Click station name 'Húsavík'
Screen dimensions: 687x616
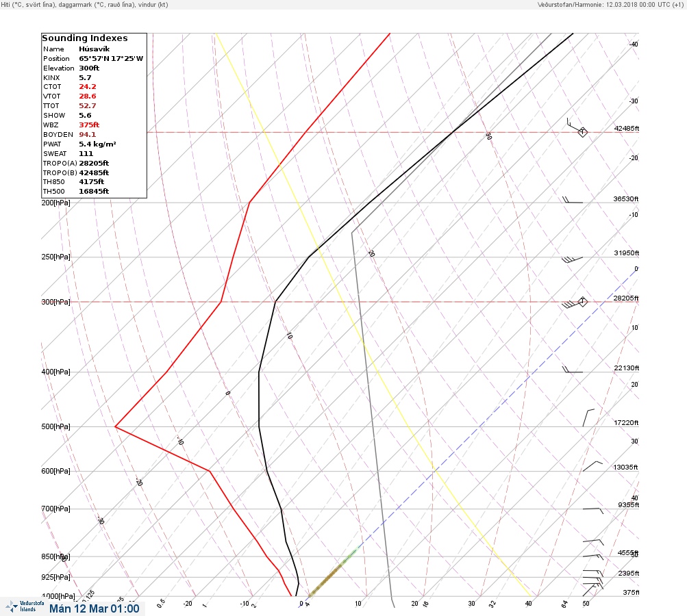click(x=95, y=49)
